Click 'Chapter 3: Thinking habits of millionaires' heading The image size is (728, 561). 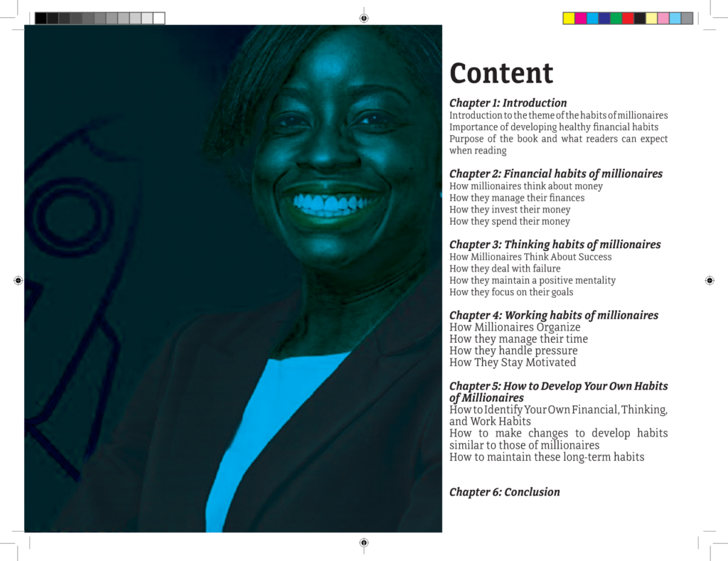(555, 245)
